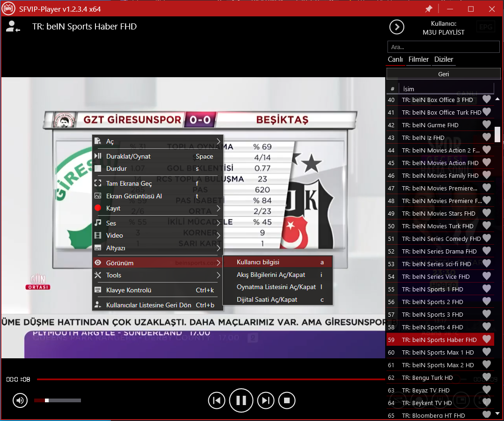Click the İsim column header
Image resolution: width=504 pixels, height=421 pixels.
(x=446, y=89)
